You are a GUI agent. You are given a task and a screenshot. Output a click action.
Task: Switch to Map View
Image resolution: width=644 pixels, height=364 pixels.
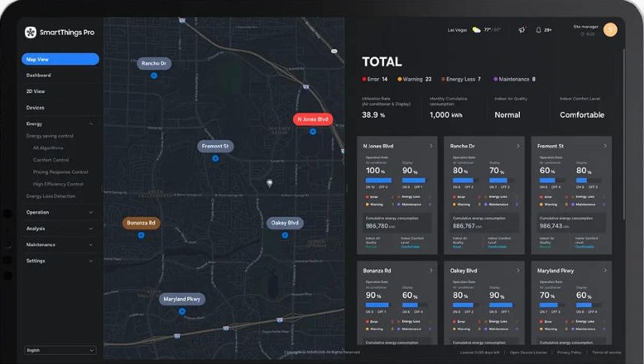pyautogui.click(x=60, y=59)
